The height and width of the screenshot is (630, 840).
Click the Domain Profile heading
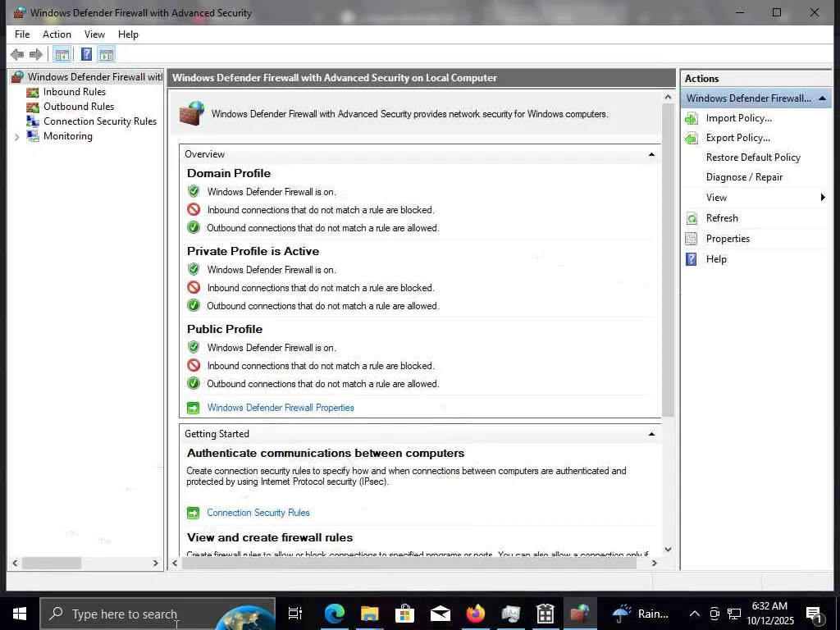click(229, 174)
